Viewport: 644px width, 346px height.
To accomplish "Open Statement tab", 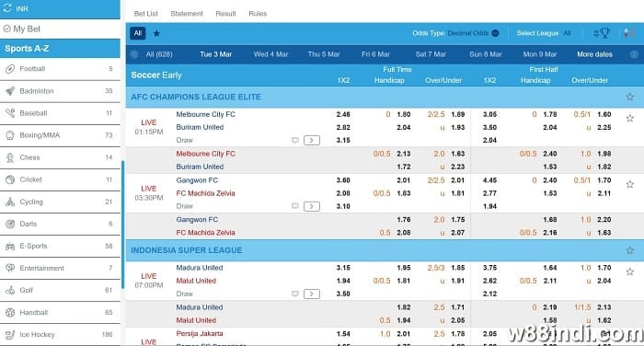I will coord(187,14).
